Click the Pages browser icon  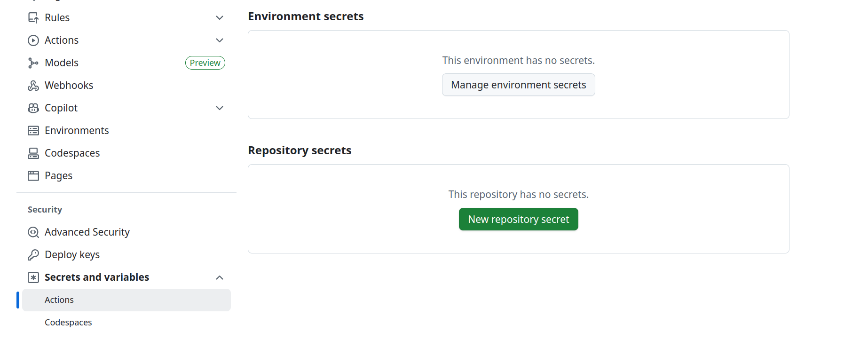coord(33,176)
